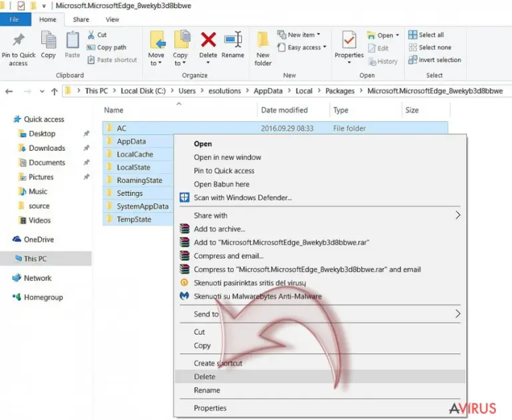512x420 pixels.
Task: Click Invert selection in ribbon
Action: point(435,60)
